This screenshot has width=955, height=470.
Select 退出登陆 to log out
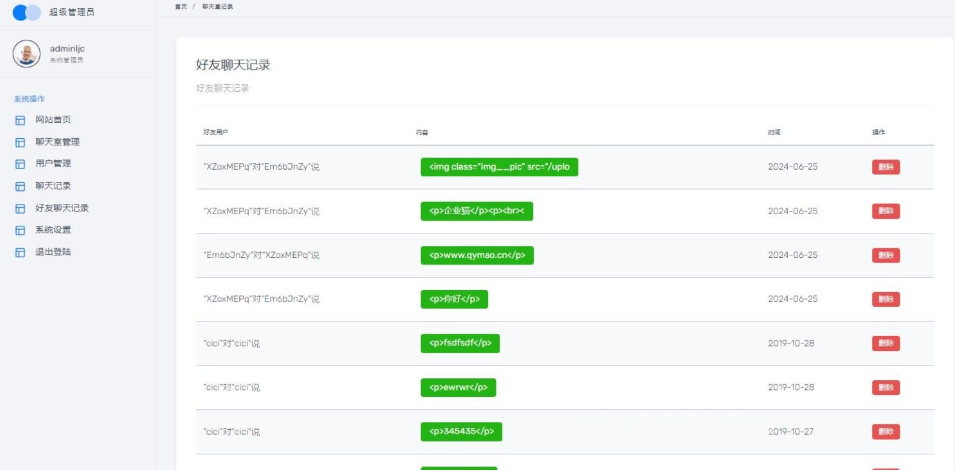tap(53, 252)
